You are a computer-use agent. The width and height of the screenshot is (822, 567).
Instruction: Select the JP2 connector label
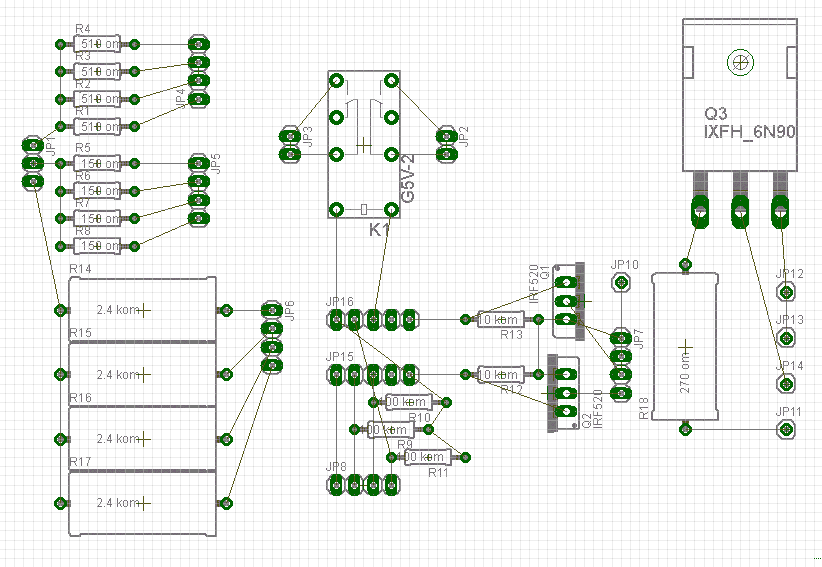[x=463, y=136]
